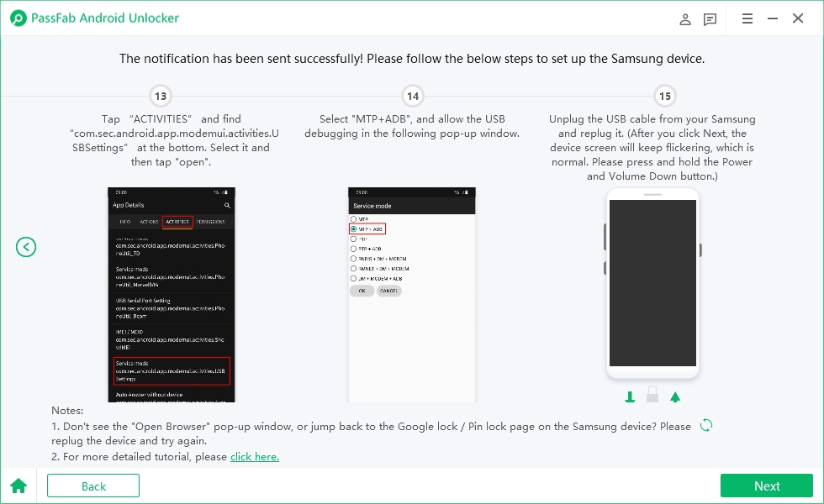This screenshot has width=824, height=504.
Task: Open the feedback message icon
Action: (710, 18)
